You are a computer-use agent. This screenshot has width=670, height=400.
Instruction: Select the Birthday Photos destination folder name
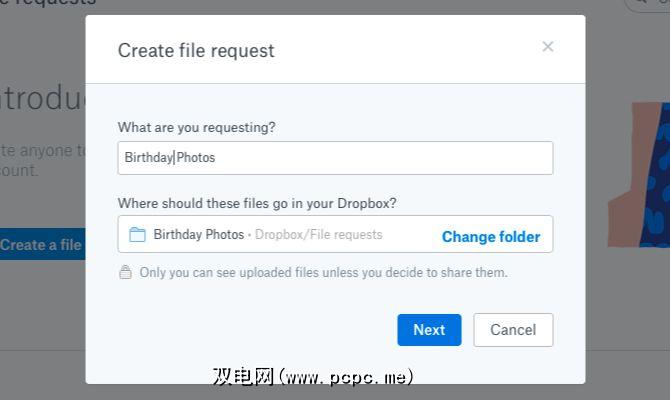pyautogui.click(x=199, y=235)
